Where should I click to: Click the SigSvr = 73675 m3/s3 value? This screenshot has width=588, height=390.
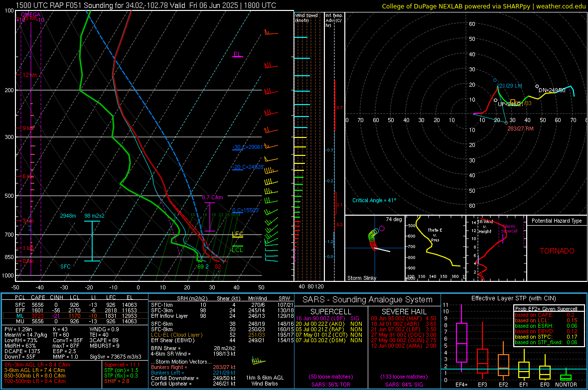point(116,357)
